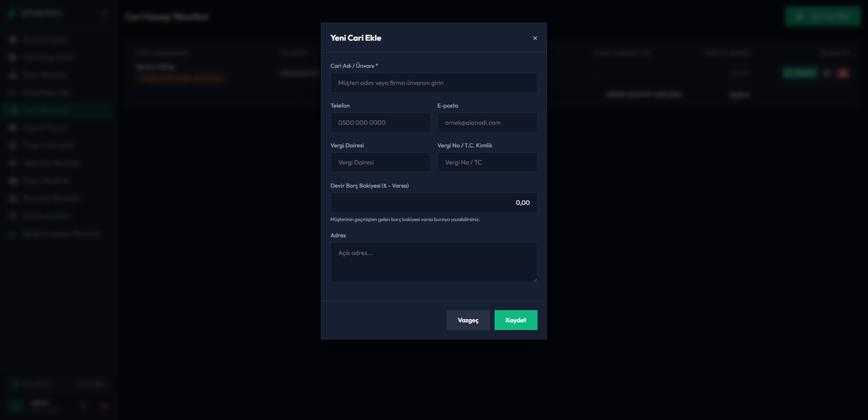Viewport: 868px width, 420px height.
Task: Click the red logout icon in sidebar footer
Action: tap(104, 406)
